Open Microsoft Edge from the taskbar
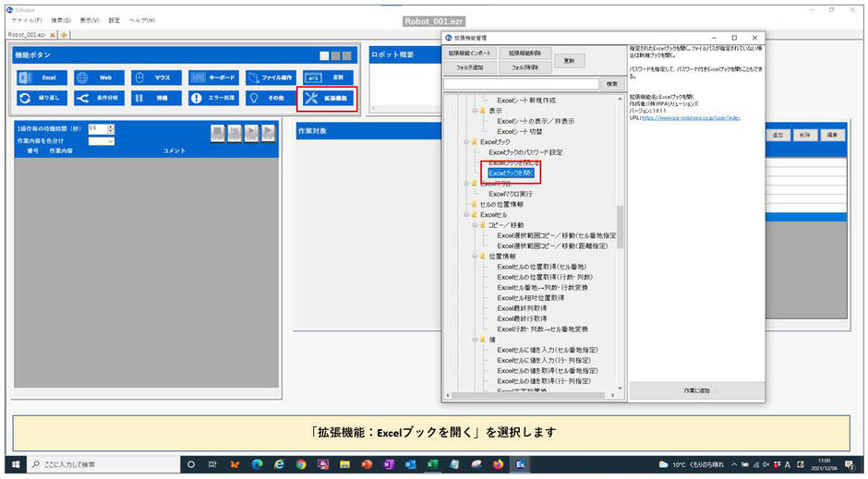The width and height of the screenshot is (868, 479). [x=257, y=464]
